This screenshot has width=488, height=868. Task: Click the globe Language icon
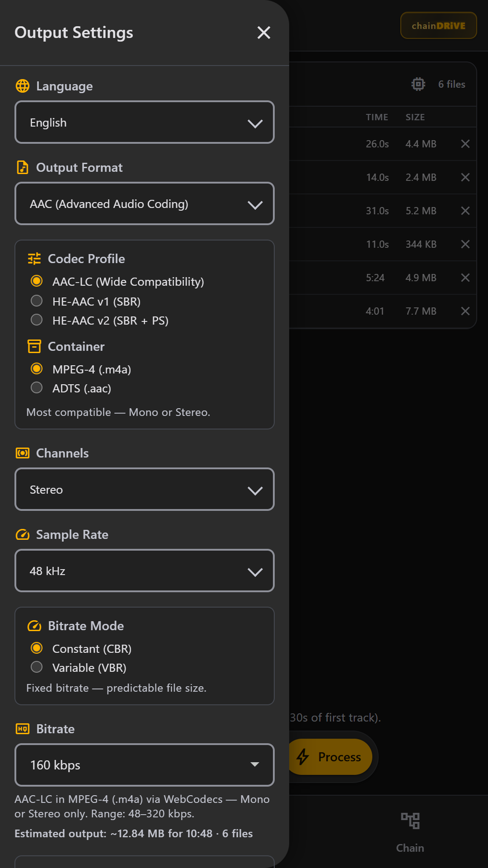pos(23,86)
